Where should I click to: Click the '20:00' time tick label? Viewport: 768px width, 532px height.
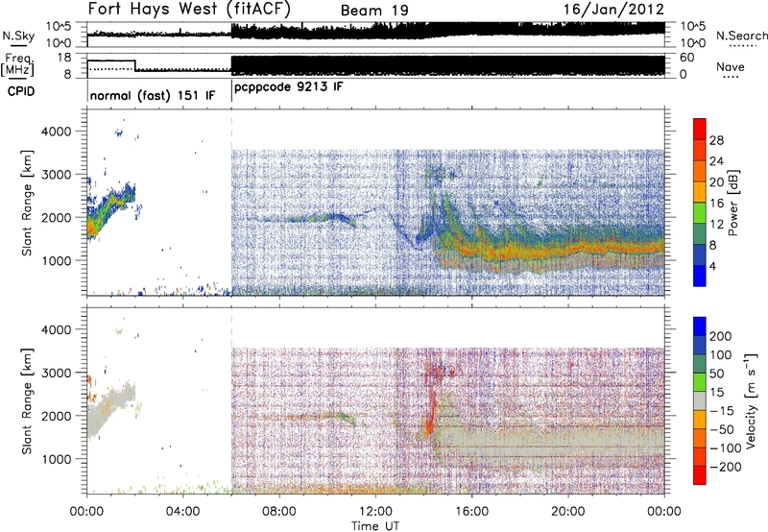(x=568, y=512)
